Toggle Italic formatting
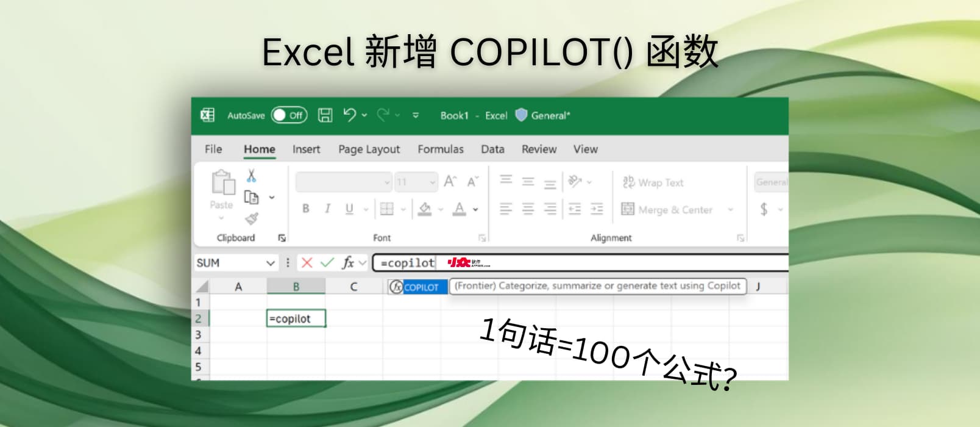This screenshot has height=427, width=980. pyautogui.click(x=327, y=209)
